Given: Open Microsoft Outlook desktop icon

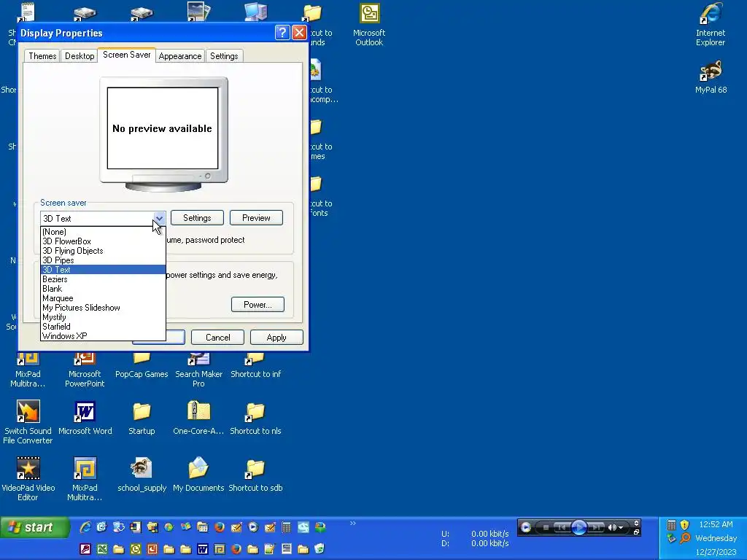Looking at the screenshot, I should coord(369,24).
